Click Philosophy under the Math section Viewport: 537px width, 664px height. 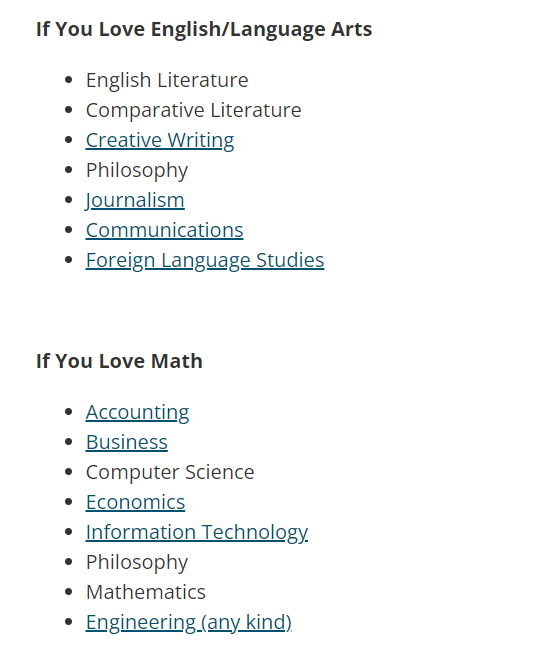pos(137,562)
